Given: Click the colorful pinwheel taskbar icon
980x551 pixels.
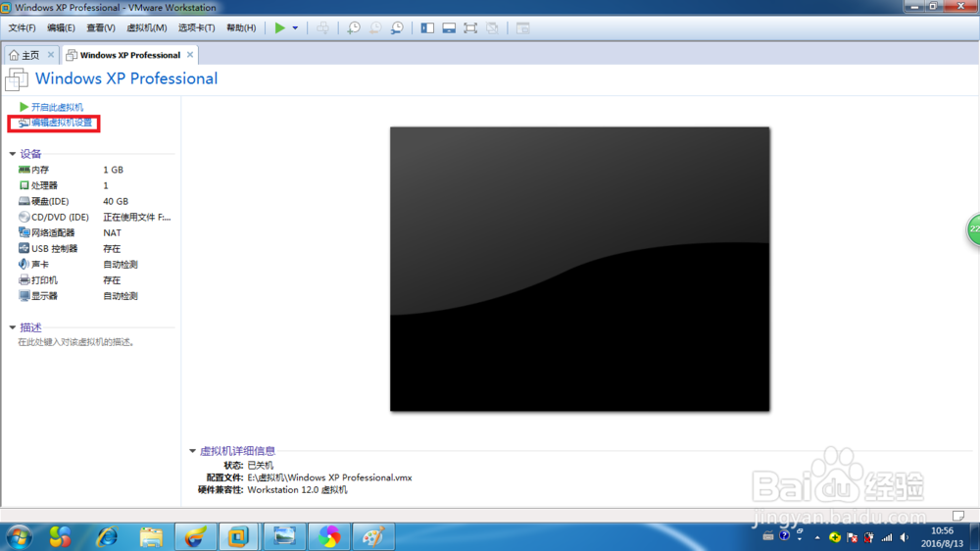Looking at the screenshot, I should click(328, 536).
